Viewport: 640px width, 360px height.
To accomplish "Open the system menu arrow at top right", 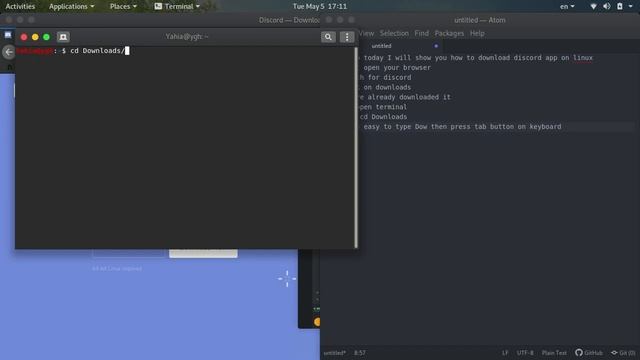I will (631, 7).
